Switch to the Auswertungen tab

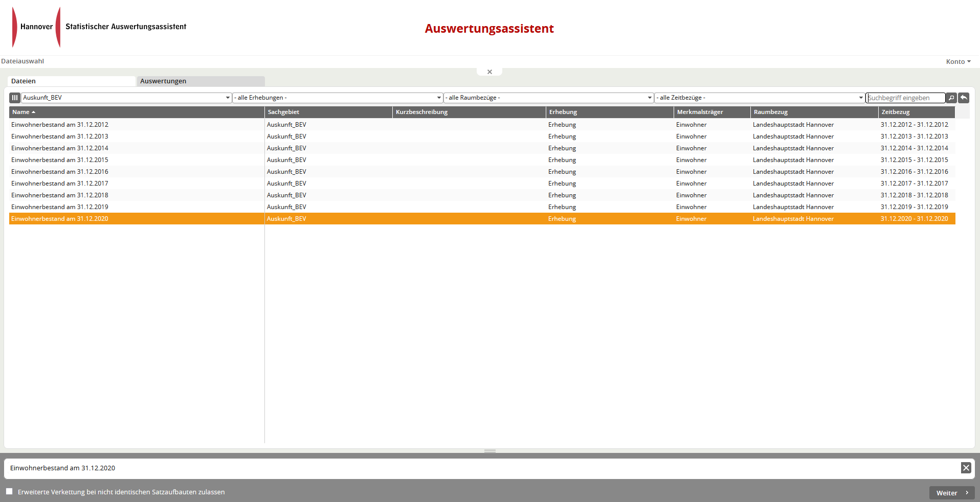point(201,81)
